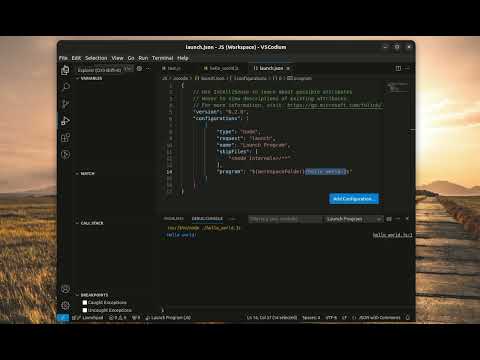480x360 pixels.
Task: Click the "program" line in the editor
Action: (284, 172)
